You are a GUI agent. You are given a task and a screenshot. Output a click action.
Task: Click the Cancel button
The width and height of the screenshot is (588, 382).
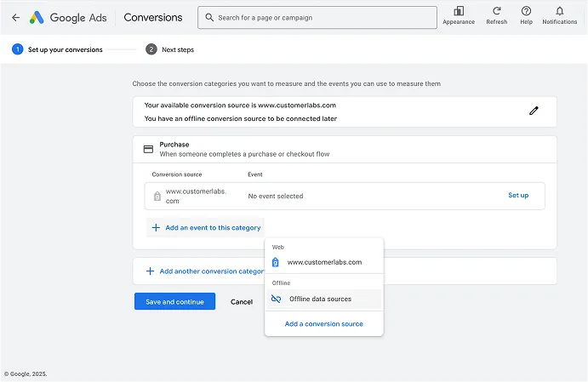242,302
